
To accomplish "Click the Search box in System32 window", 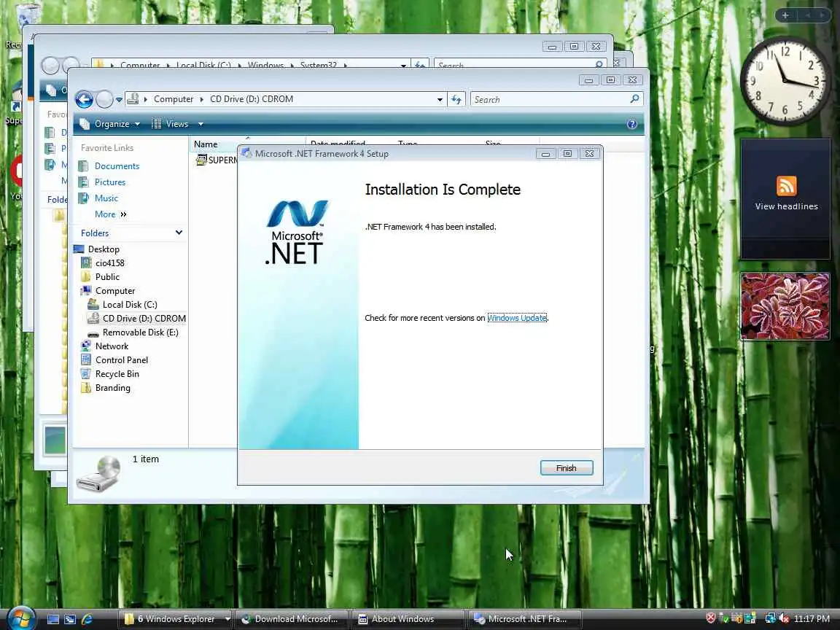I will (520, 64).
